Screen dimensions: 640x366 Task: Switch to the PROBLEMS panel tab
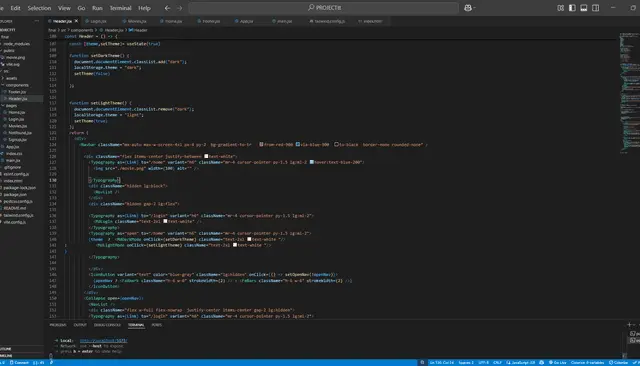point(58,325)
